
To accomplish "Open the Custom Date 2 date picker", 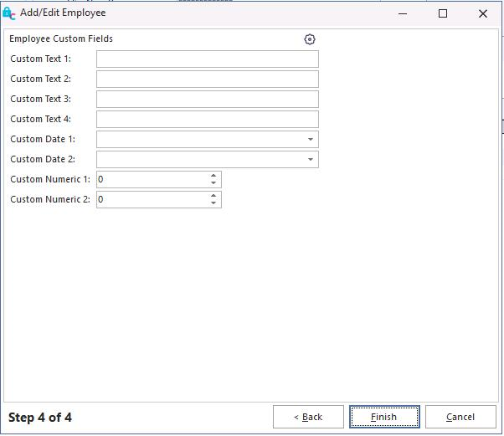I will click(x=310, y=160).
